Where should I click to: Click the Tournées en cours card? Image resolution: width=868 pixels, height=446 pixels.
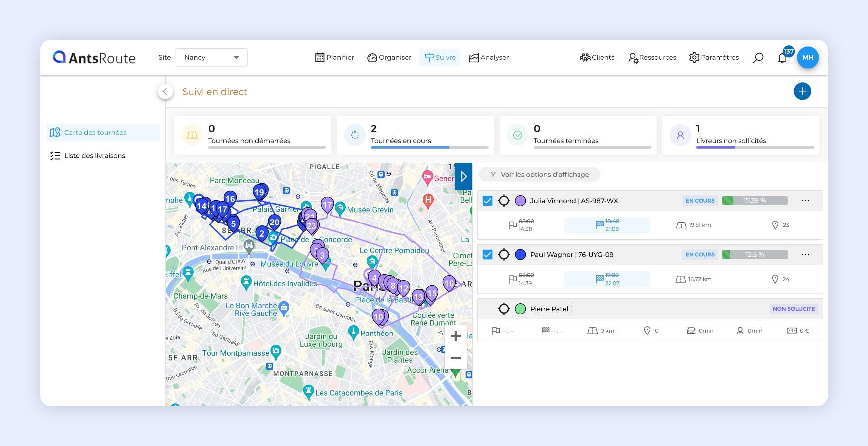click(416, 135)
